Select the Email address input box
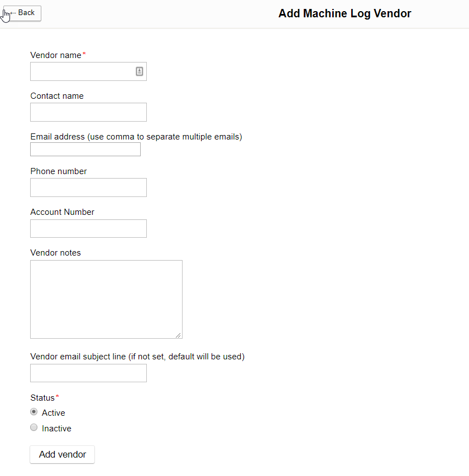Screen dimensions: 469x476 85,150
